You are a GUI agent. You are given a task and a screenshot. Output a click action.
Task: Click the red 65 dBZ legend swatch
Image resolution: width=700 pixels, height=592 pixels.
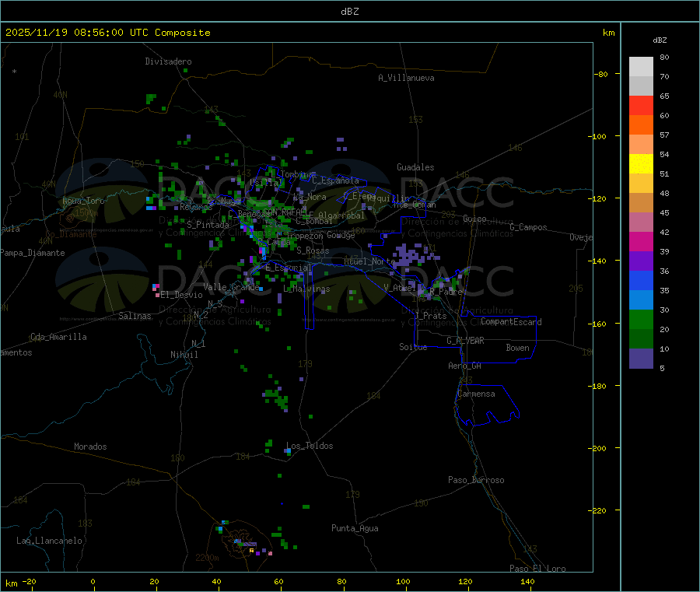(641, 105)
